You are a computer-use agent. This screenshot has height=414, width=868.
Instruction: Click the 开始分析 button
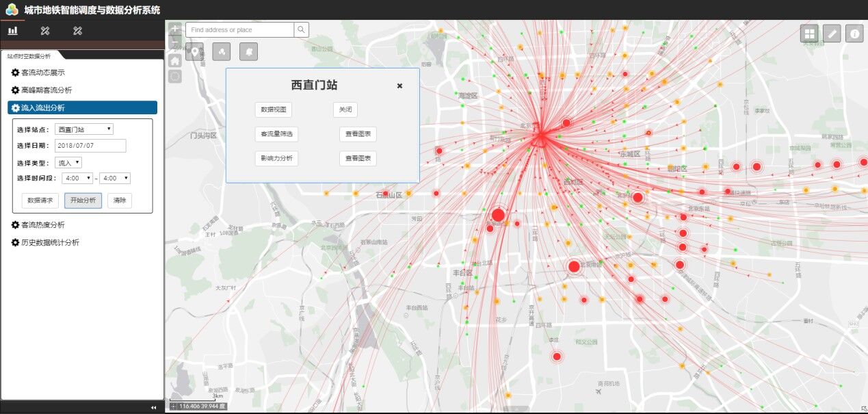(83, 200)
